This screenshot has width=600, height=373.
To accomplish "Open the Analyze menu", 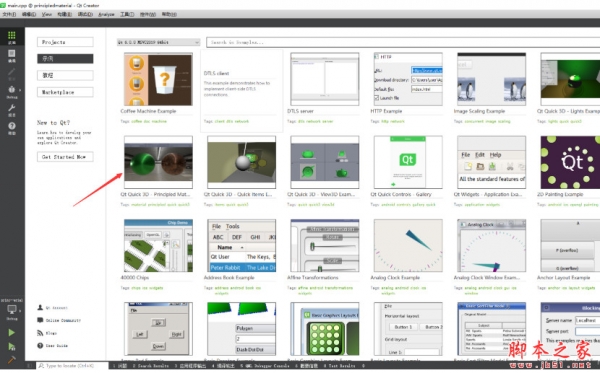I will coord(106,14).
